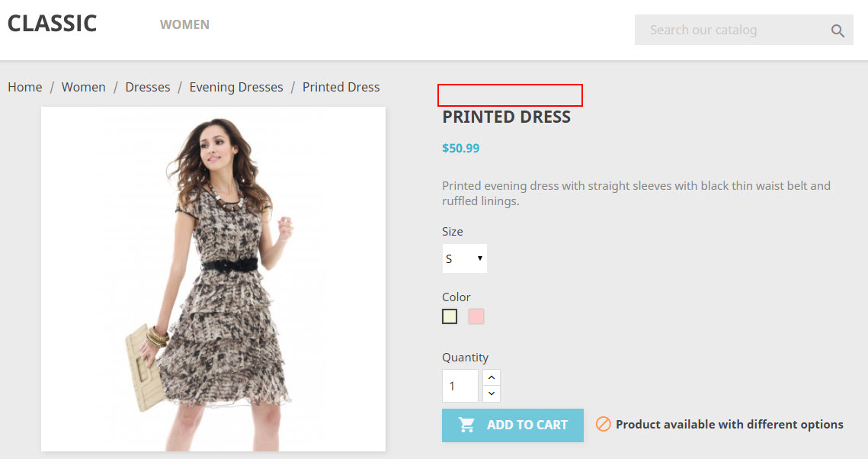Open Women in the breadcrumb
The height and width of the screenshot is (459, 868).
(x=84, y=87)
